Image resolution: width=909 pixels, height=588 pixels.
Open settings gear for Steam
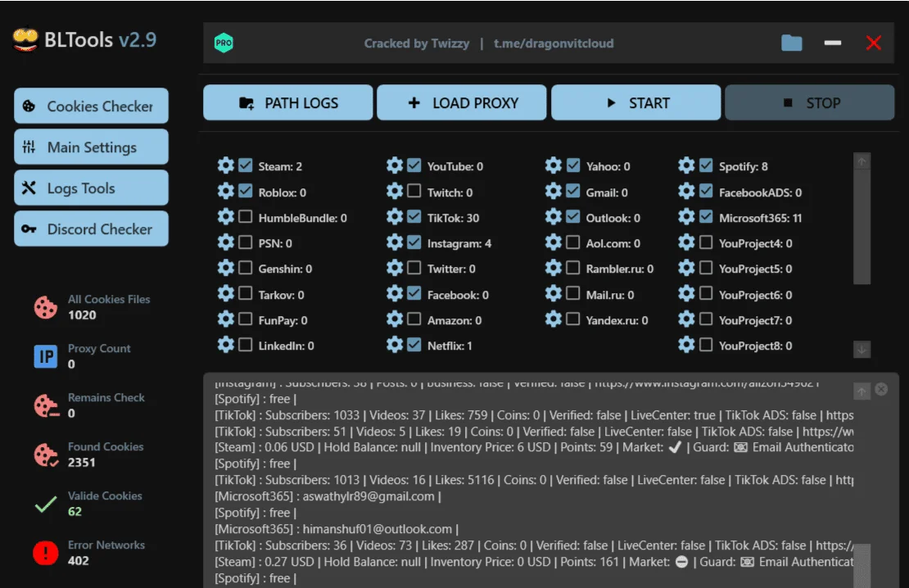(x=225, y=166)
